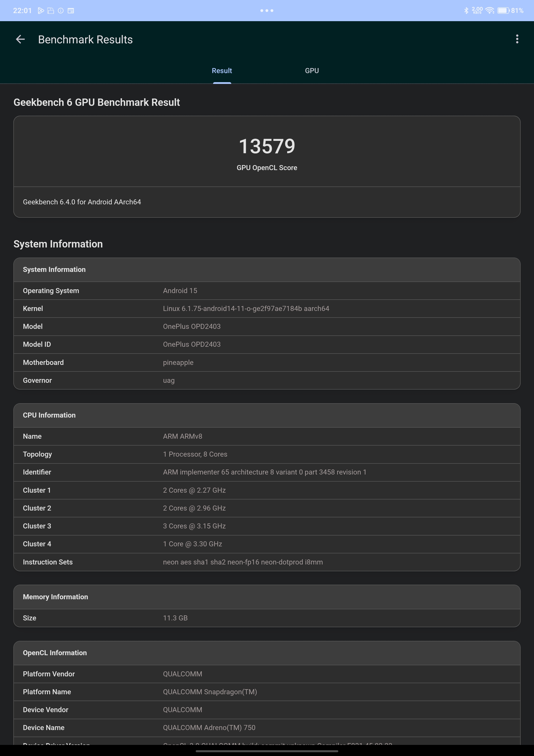Viewport: 534px width, 756px height.
Task: Open the three-dot overflow menu
Action: [x=517, y=39]
